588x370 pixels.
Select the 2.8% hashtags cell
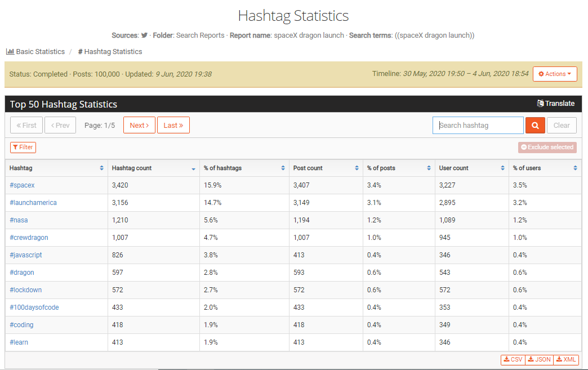coord(244,273)
